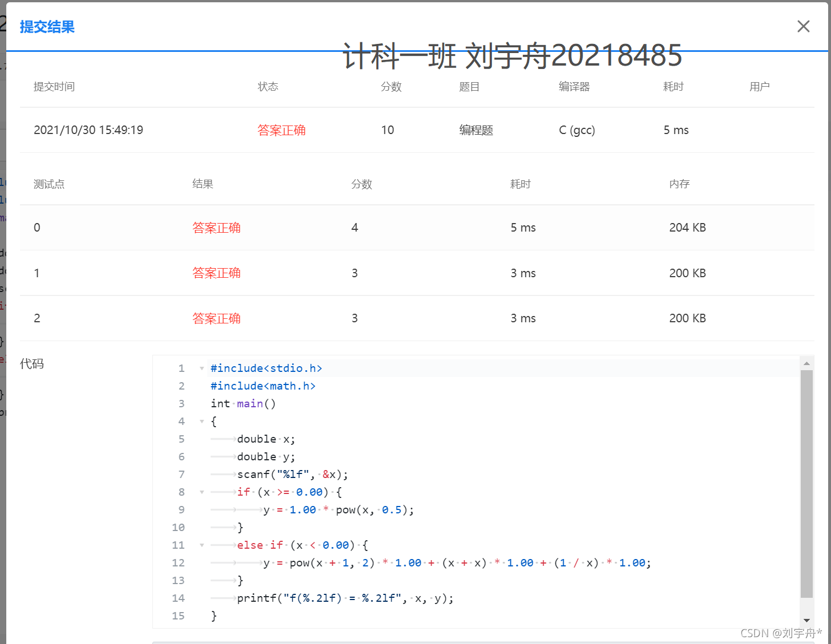Screen dimensions: 831x644
Task: Click 答案正确 result for test point 2
Action: [x=216, y=318]
